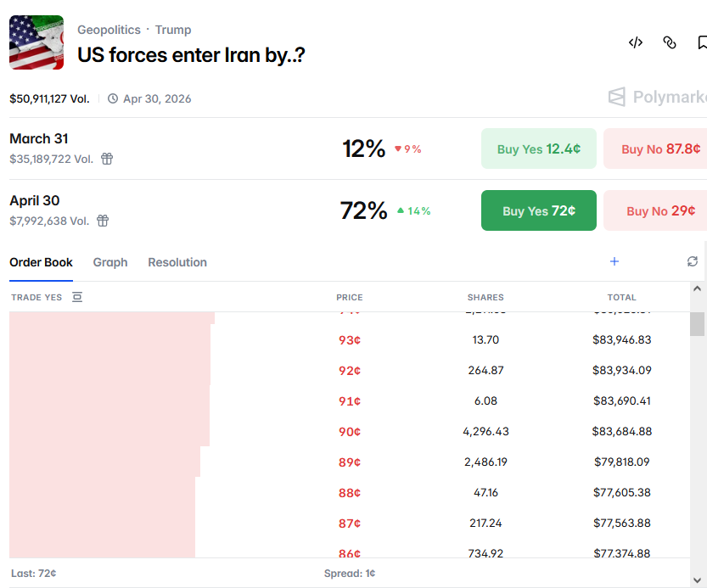Select the 90¢ order book row

coord(350,432)
